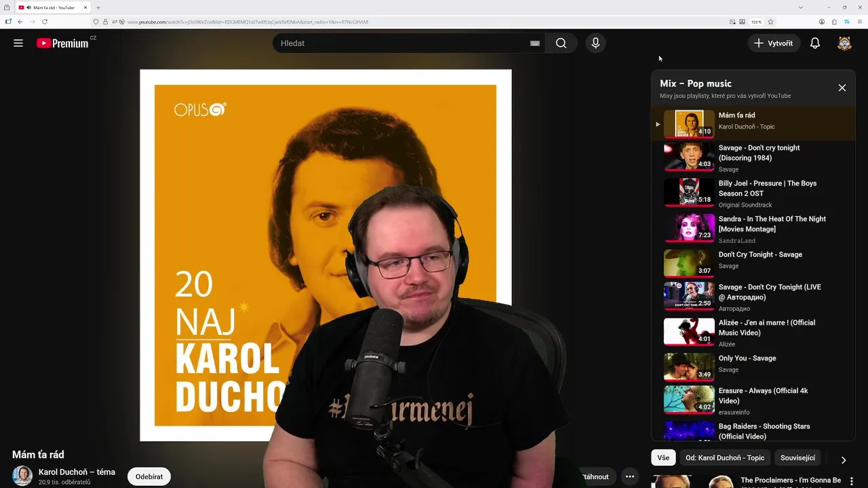Show next filter chips with arrow
The image size is (868, 488).
[x=843, y=460]
